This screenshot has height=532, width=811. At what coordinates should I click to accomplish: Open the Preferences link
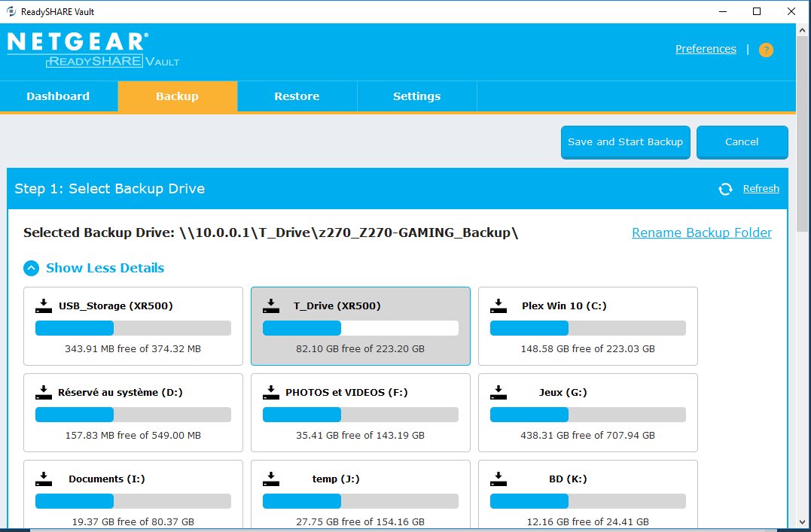coord(706,49)
